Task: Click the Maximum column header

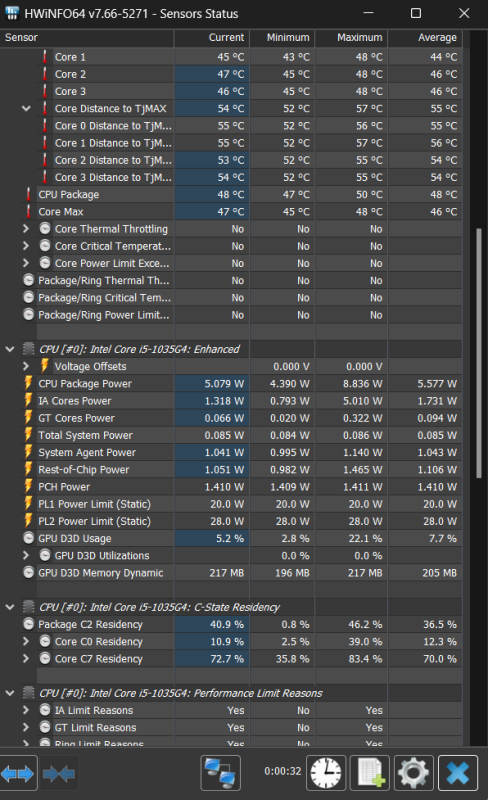Action: click(x=352, y=38)
